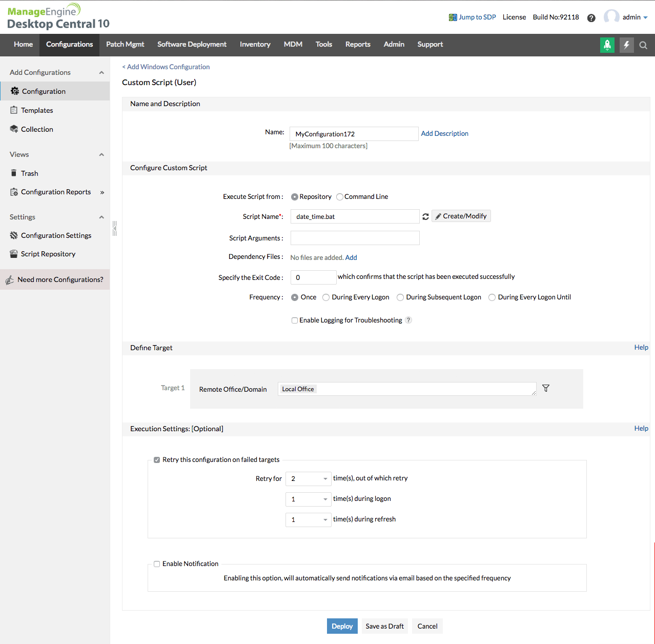Click the License link
655x644 pixels.
(x=514, y=17)
